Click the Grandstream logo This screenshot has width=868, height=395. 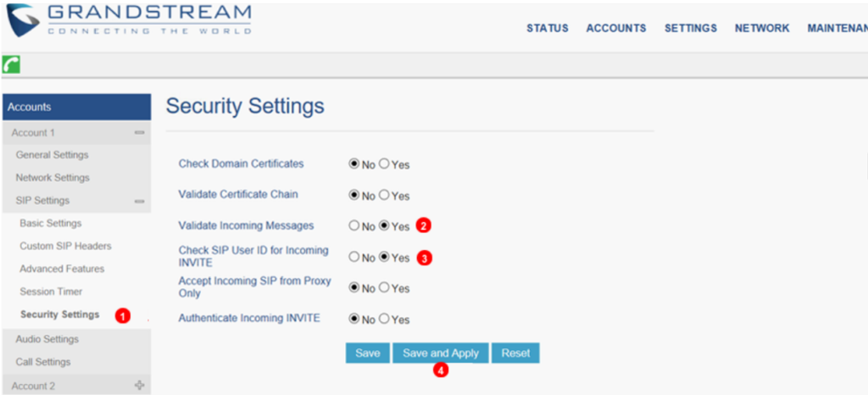click(x=129, y=20)
